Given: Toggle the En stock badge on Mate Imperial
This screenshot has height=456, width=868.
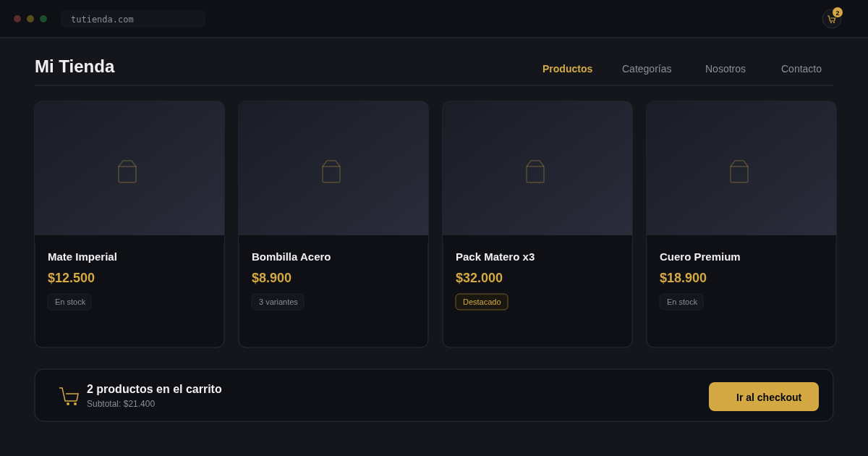Looking at the screenshot, I should point(69,302).
